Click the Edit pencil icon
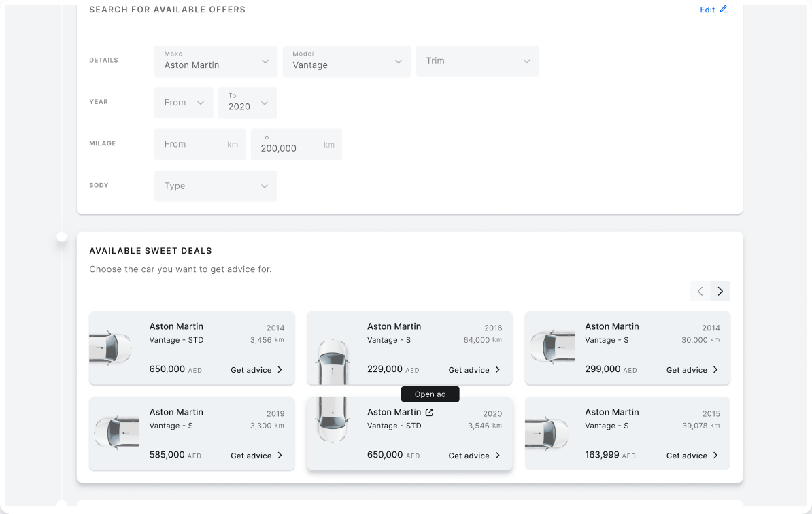Screen dimensions: 812x514 pos(724,10)
